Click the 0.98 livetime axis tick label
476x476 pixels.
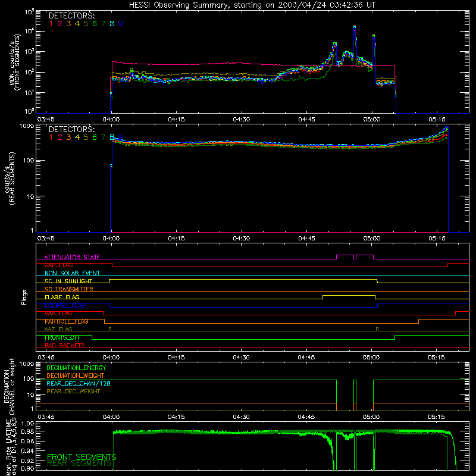(x=28, y=431)
